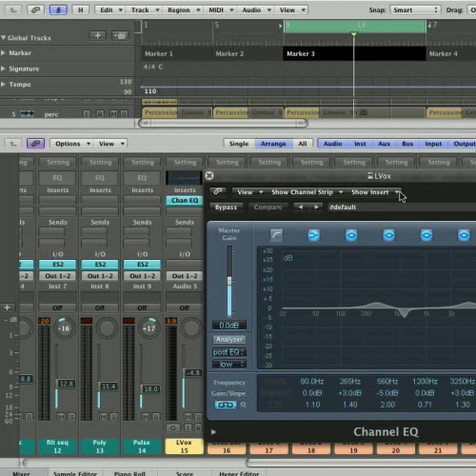Click Marker 3 in the marker track

pyautogui.click(x=354, y=53)
